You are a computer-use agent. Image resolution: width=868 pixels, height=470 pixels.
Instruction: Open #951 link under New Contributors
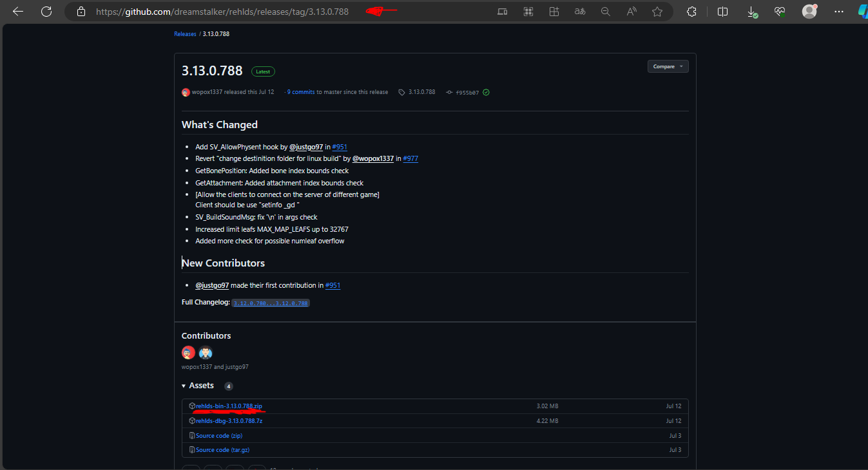tap(333, 285)
